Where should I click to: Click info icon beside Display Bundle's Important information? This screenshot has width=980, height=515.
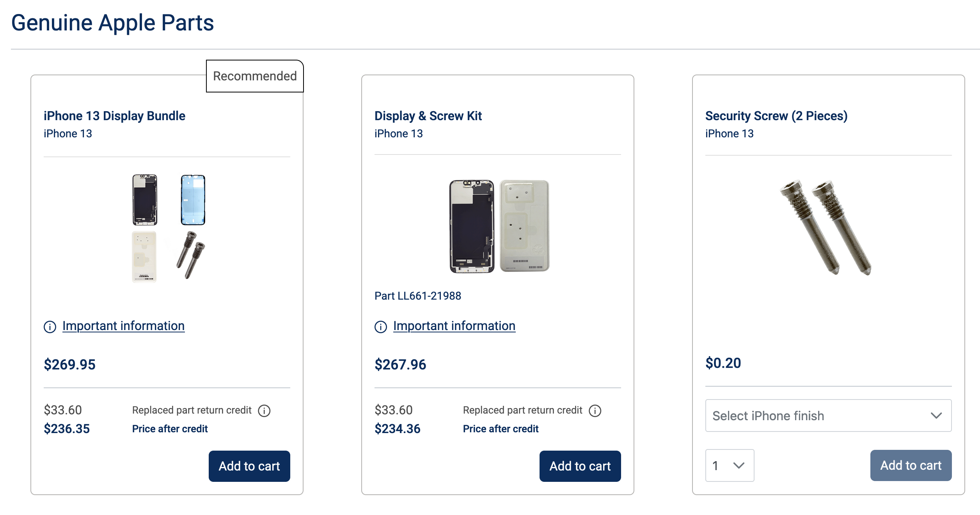(50, 327)
